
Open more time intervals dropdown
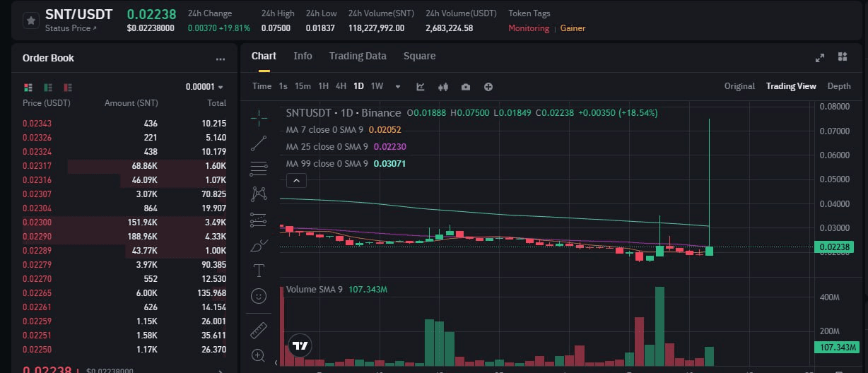tap(398, 86)
